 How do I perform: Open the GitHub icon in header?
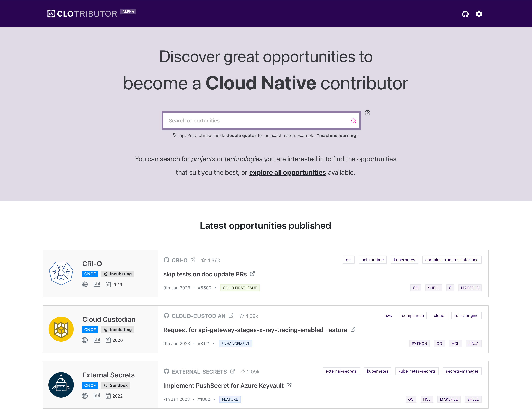[465, 14]
